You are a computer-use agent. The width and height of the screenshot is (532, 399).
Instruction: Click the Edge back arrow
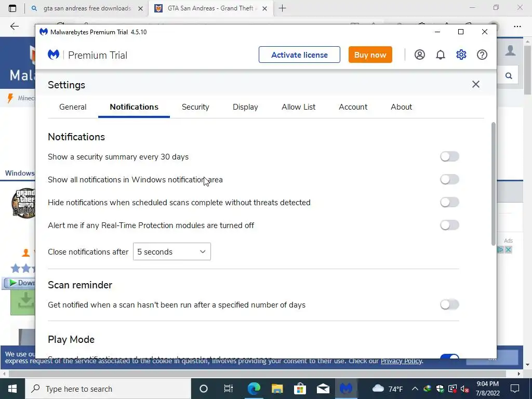(x=14, y=26)
